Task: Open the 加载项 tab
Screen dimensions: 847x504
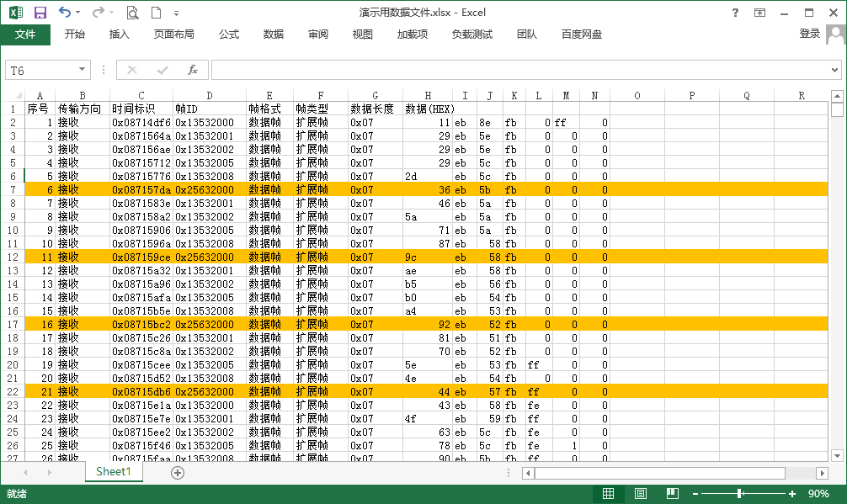Action: point(413,34)
